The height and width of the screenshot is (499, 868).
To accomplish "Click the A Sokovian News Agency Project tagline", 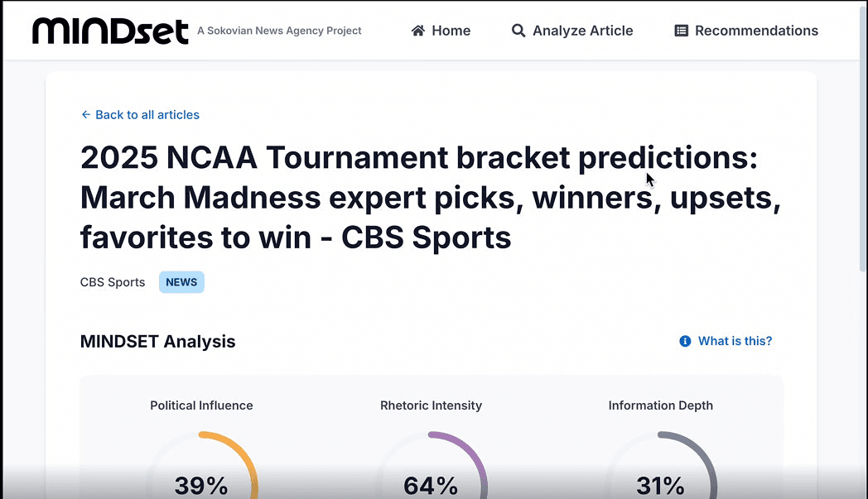I will point(279,31).
